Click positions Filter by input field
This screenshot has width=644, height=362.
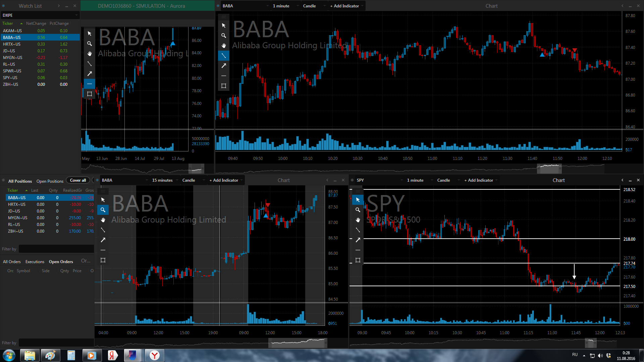(56, 249)
